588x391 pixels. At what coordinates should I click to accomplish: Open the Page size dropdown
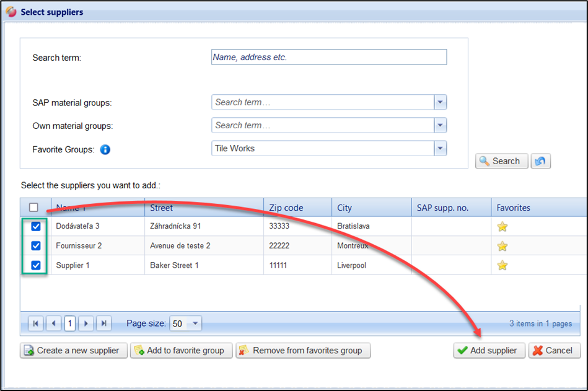tap(195, 323)
